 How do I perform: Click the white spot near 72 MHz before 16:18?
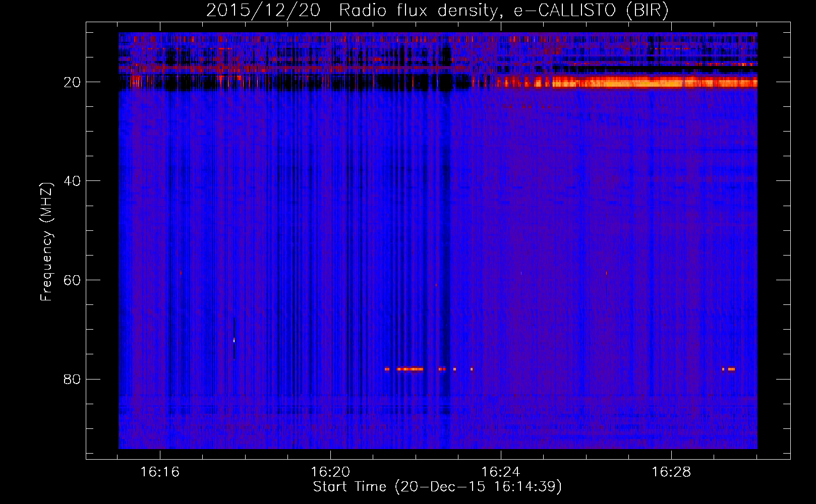click(234, 340)
